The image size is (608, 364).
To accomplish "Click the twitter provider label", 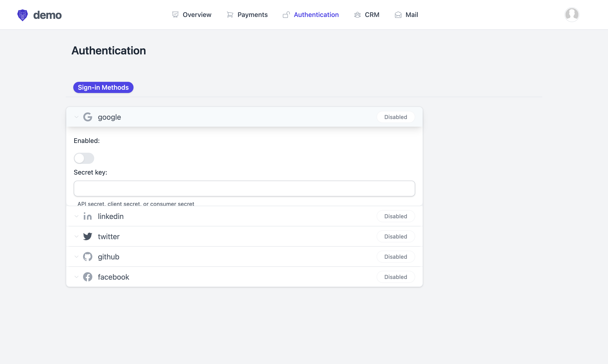I will [x=109, y=236].
